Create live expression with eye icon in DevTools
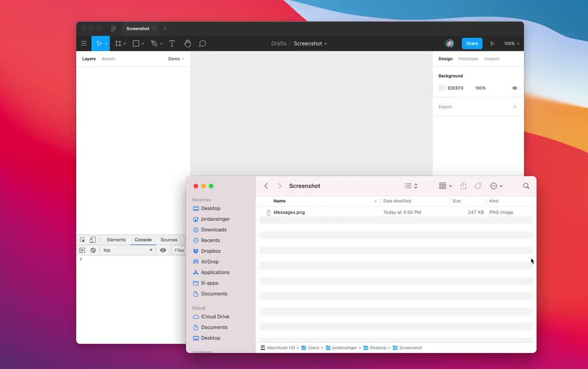The image size is (588, 369). point(163,250)
